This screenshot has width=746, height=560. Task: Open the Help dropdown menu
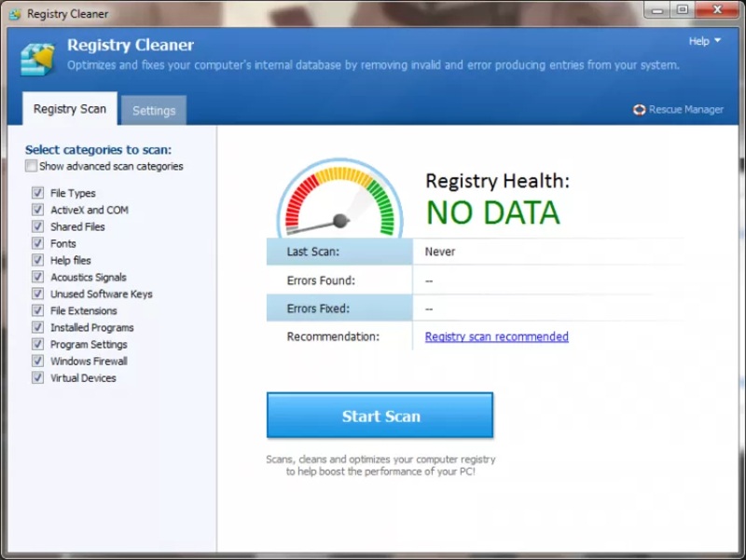click(x=704, y=41)
